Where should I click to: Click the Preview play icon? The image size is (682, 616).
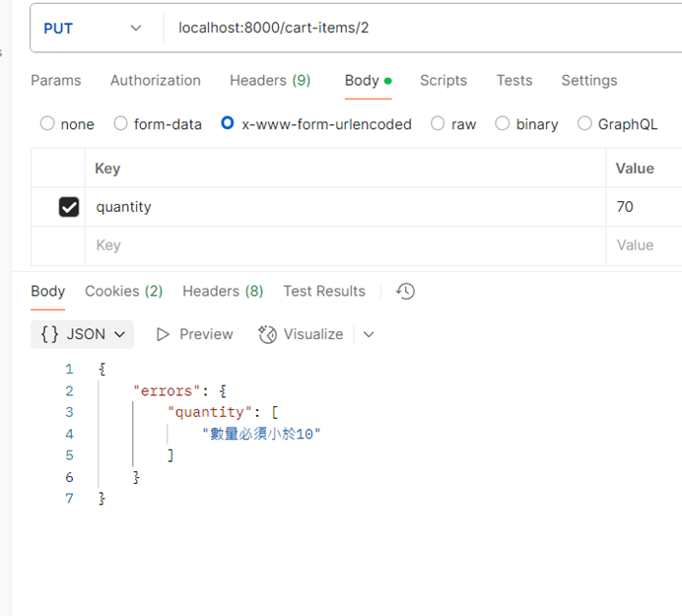163,334
